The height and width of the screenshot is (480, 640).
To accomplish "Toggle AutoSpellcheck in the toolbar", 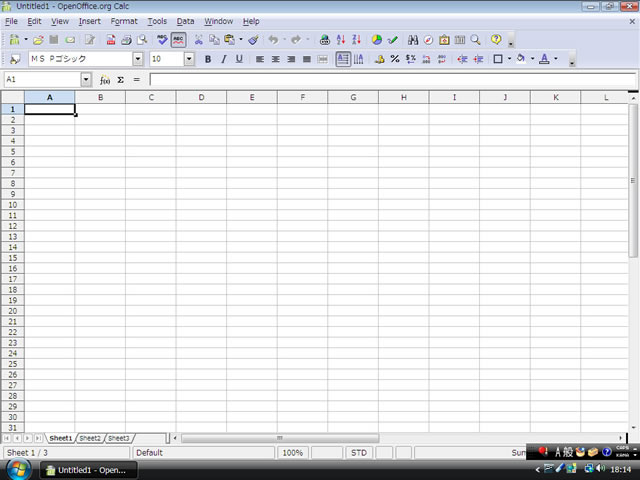I will coord(178,40).
